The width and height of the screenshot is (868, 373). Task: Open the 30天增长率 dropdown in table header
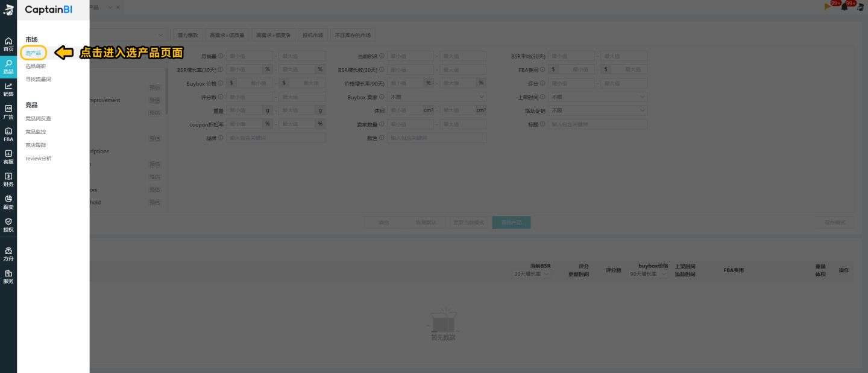click(532, 274)
